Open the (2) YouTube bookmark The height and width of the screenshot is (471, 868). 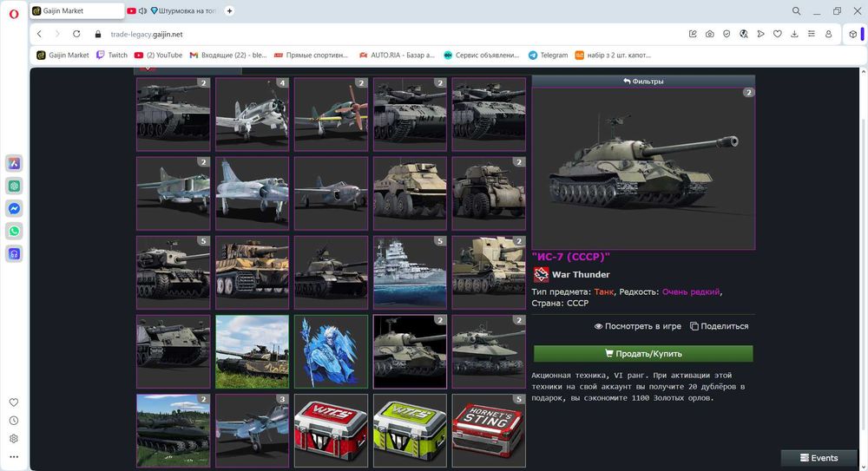tap(158, 55)
